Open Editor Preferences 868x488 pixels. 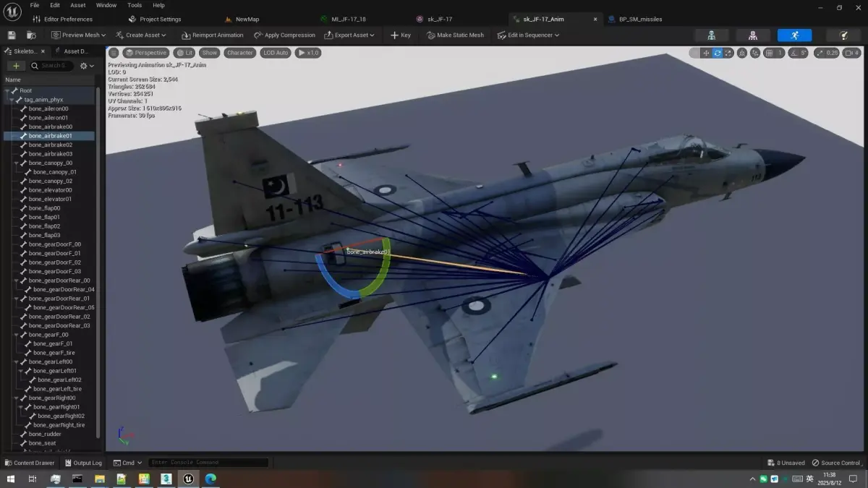tap(63, 19)
